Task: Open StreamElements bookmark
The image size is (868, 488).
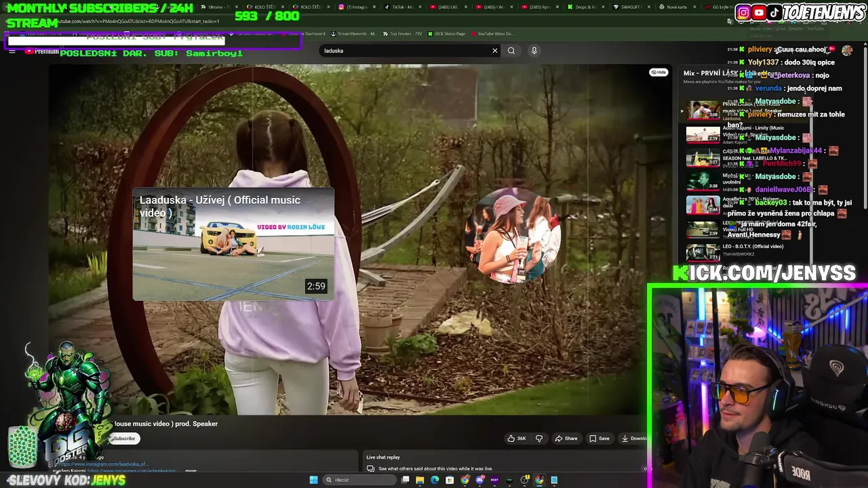Action: [x=353, y=34]
